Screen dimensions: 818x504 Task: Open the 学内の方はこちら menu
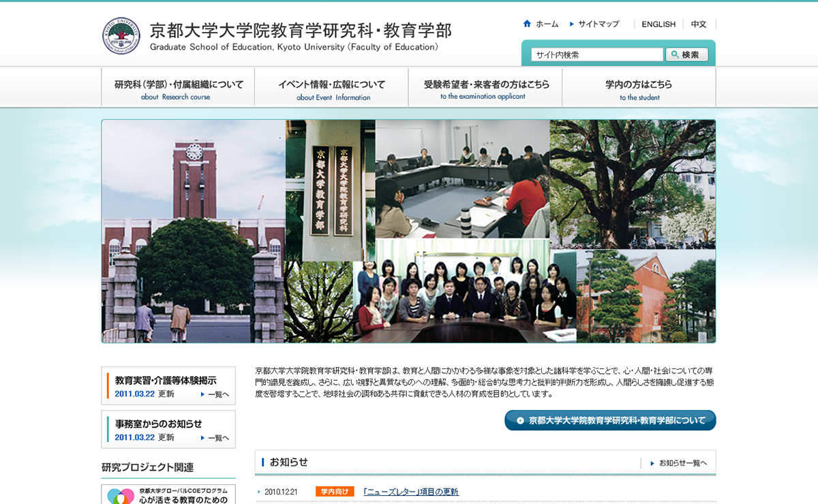639,87
